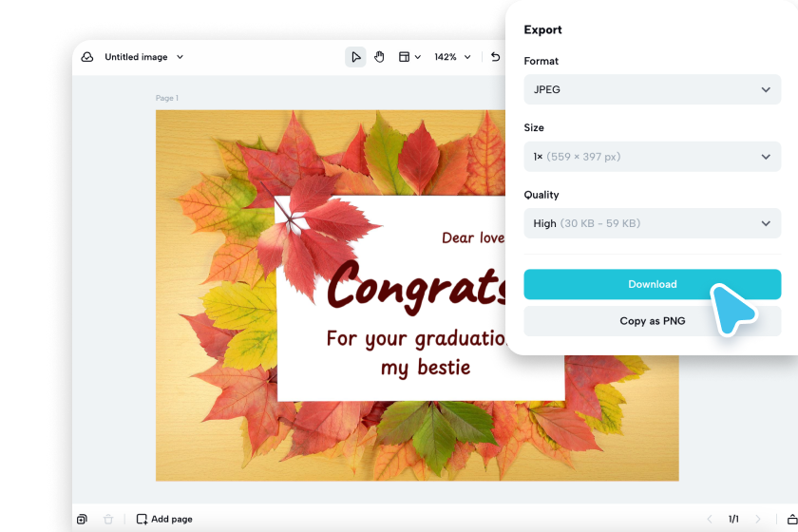
Task: Click the 1/1 page indicator
Action: coord(733,520)
